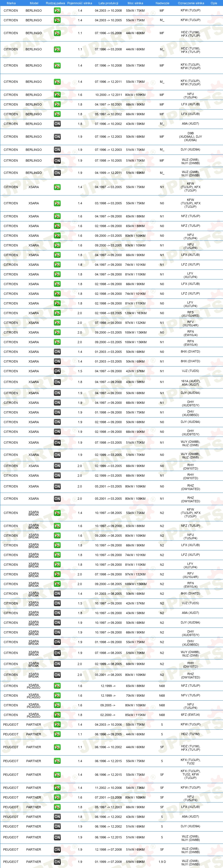The height and width of the screenshot is (868, 223).
Task: Click the PB icon in Xsara 120kW / 163KM row
Action: coord(57,313)
